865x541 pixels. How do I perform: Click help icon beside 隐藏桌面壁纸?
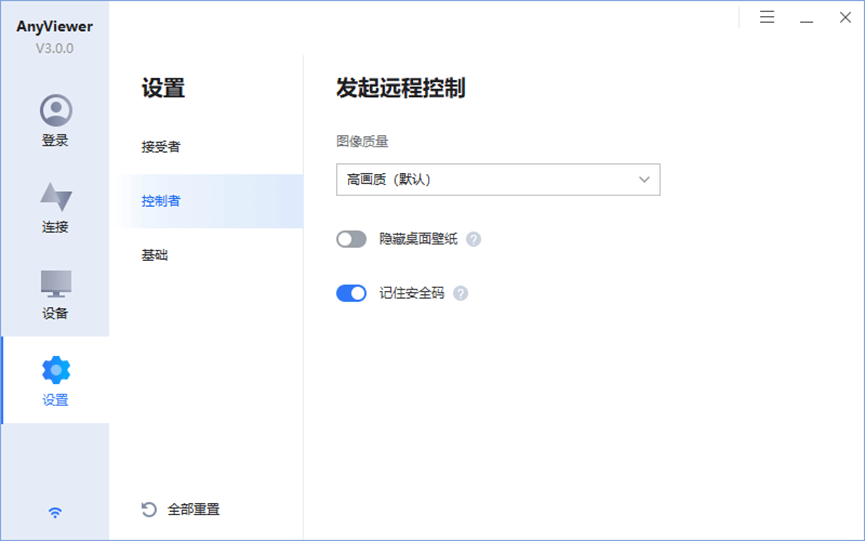pyautogui.click(x=474, y=239)
